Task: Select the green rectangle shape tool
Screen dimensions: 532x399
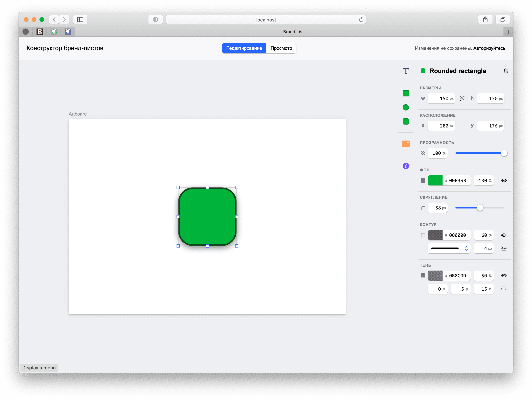Action: (x=405, y=94)
